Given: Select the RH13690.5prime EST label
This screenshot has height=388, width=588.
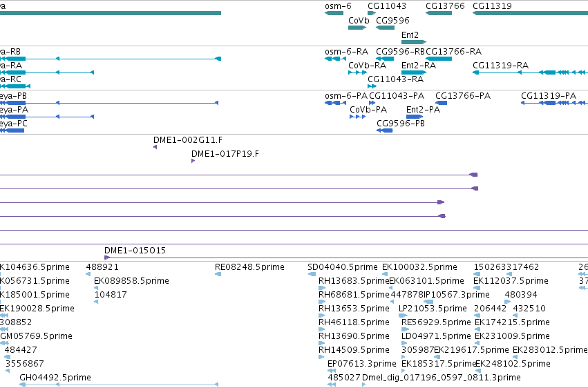Looking at the screenshot, I should click(354, 336).
